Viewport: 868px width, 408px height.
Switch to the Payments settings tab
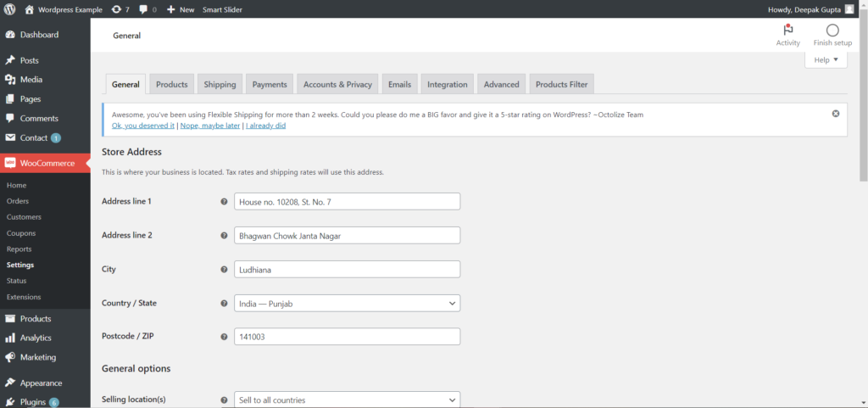270,85
